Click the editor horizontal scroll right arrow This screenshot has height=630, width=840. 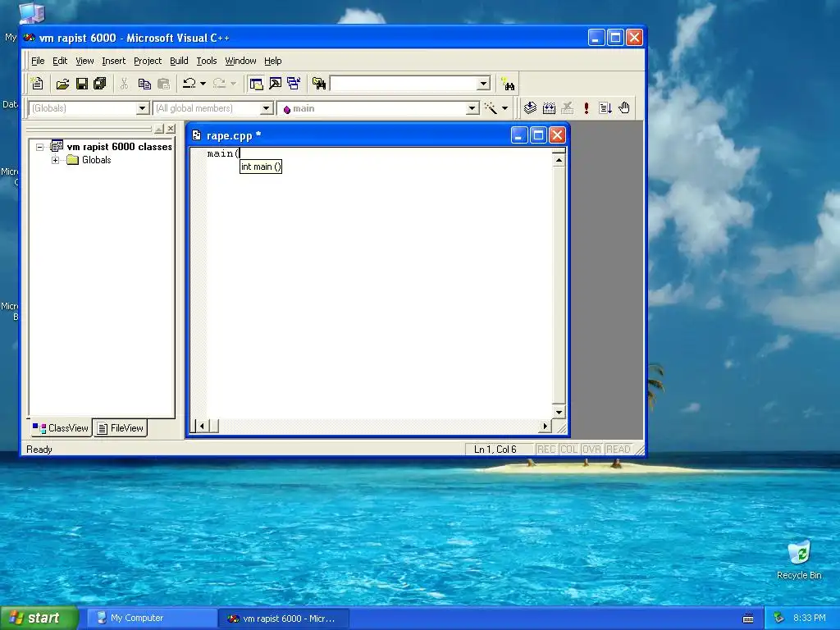click(545, 427)
